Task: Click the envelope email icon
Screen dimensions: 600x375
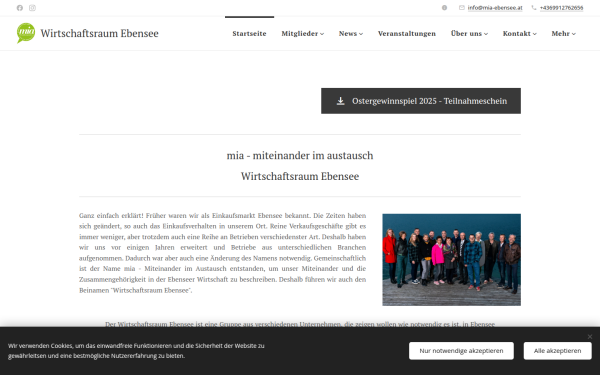Action: coord(462,8)
